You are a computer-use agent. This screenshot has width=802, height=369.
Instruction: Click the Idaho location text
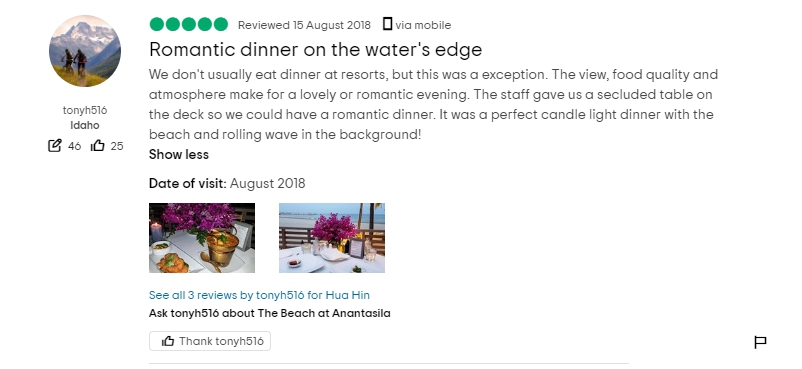(85, 125)
